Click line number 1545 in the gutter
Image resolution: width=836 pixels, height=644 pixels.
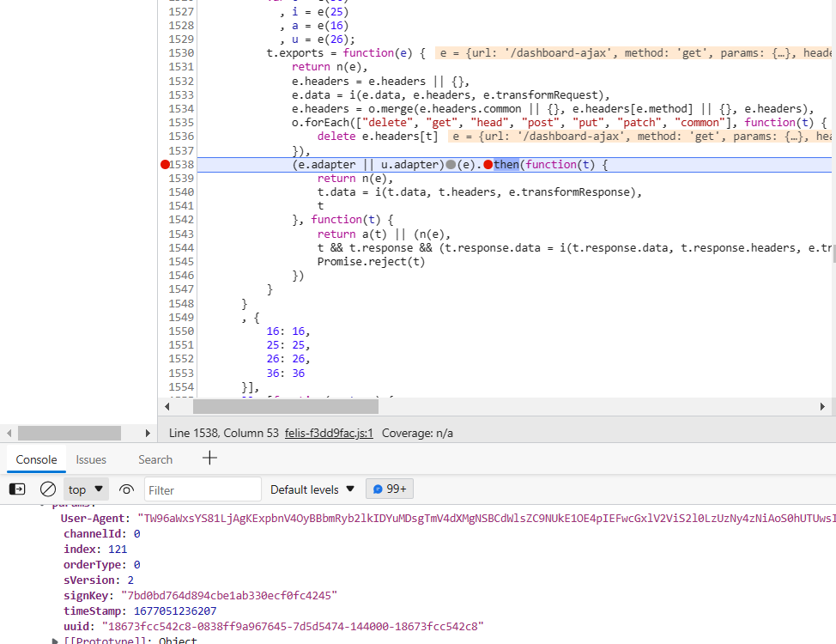[181, 261]
